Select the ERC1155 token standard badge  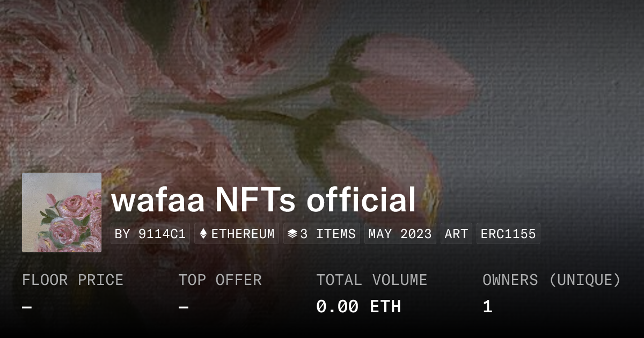point(508,234)
